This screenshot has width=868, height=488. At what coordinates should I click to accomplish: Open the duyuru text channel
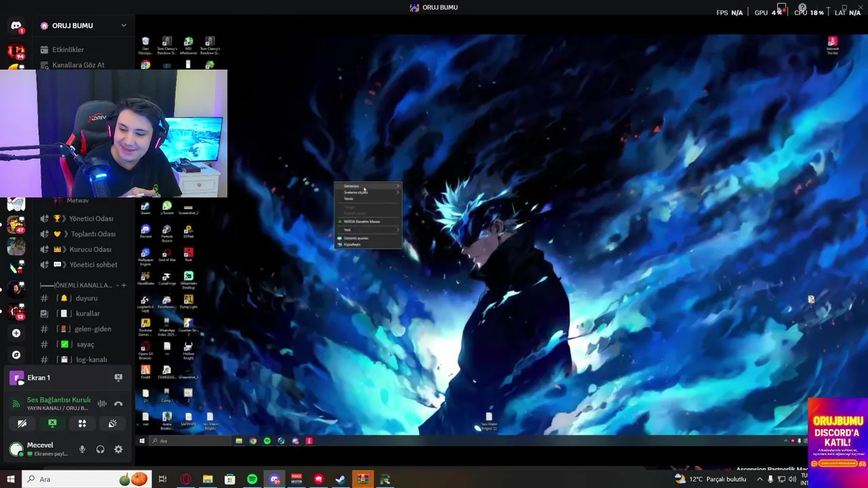pos(83,298)
